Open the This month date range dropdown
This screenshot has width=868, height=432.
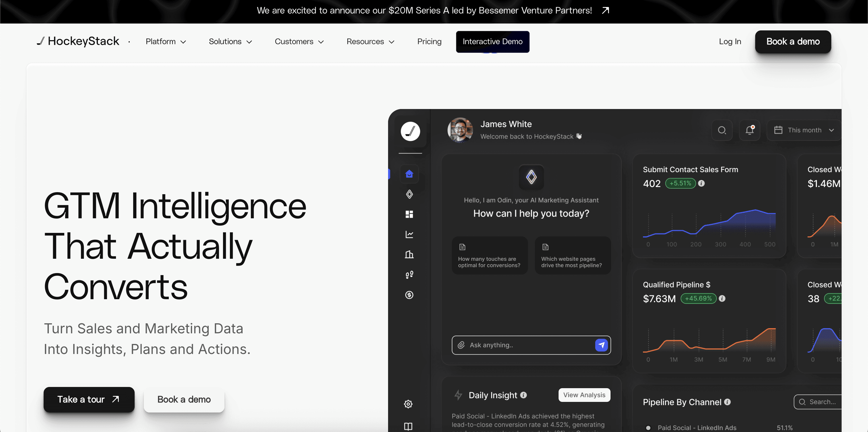(804, 130)
